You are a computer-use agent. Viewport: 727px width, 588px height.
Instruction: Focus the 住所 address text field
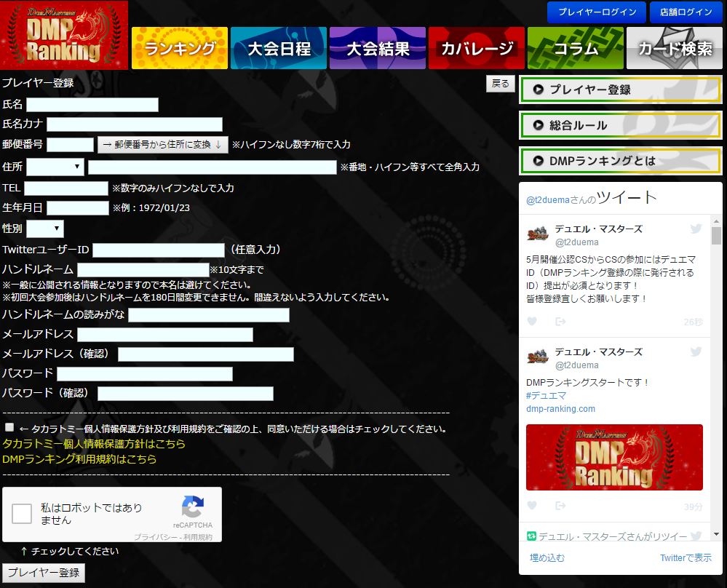pos(212,167)
